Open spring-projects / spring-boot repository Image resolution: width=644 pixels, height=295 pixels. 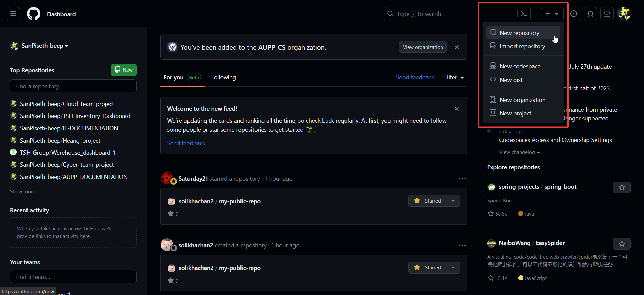pyautogui.click(x=537, y=187)
